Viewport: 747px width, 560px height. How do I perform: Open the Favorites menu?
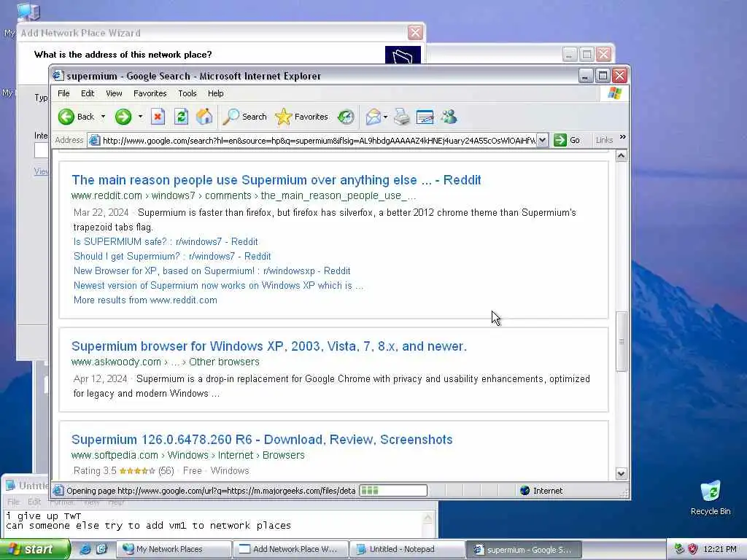tap(150, 93)
